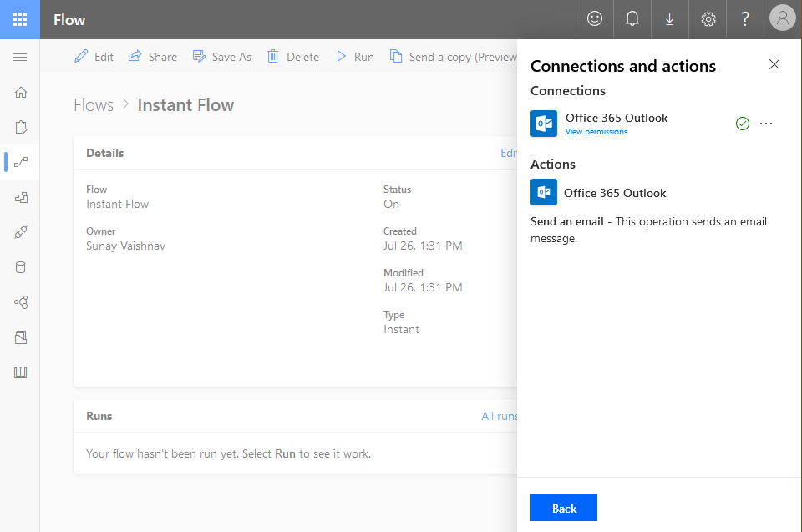
Task: Open the Learn book icon in sidebar
Action: [20, 372]
